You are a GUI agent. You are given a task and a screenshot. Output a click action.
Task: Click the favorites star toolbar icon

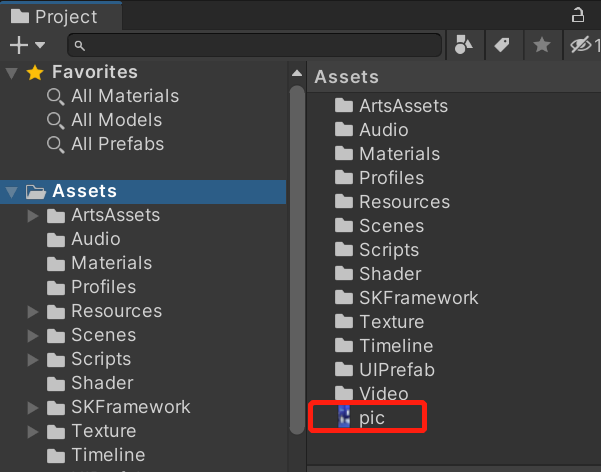coord(541,44)
